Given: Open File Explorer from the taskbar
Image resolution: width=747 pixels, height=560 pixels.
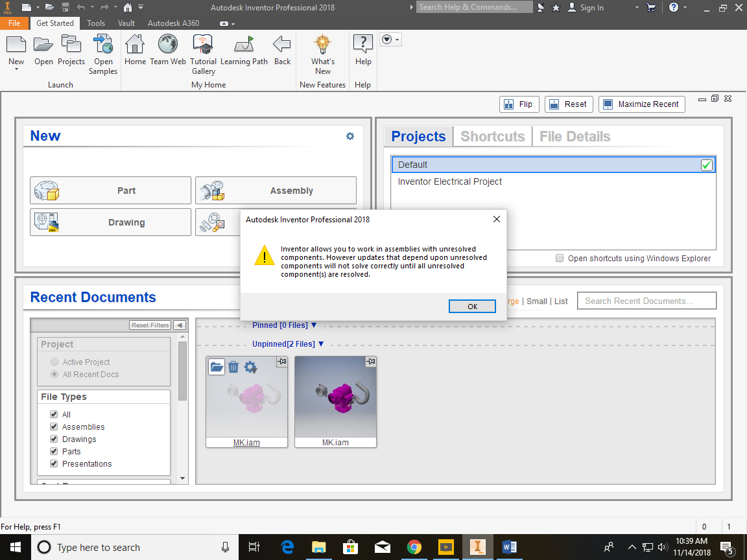Looking at the screenshot, I should coord(319,547).
